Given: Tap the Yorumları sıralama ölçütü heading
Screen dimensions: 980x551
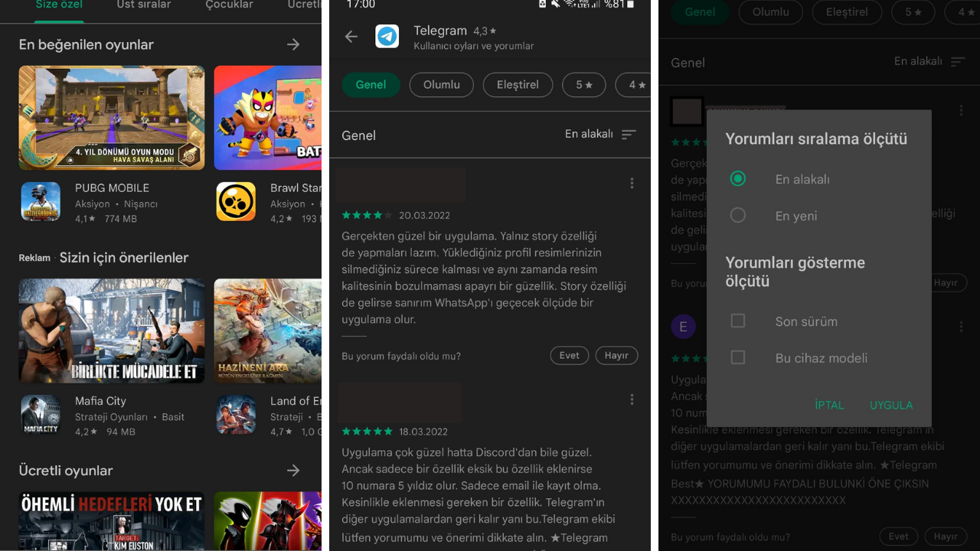Looking at the screenshot, I should [x=816, y=139].
